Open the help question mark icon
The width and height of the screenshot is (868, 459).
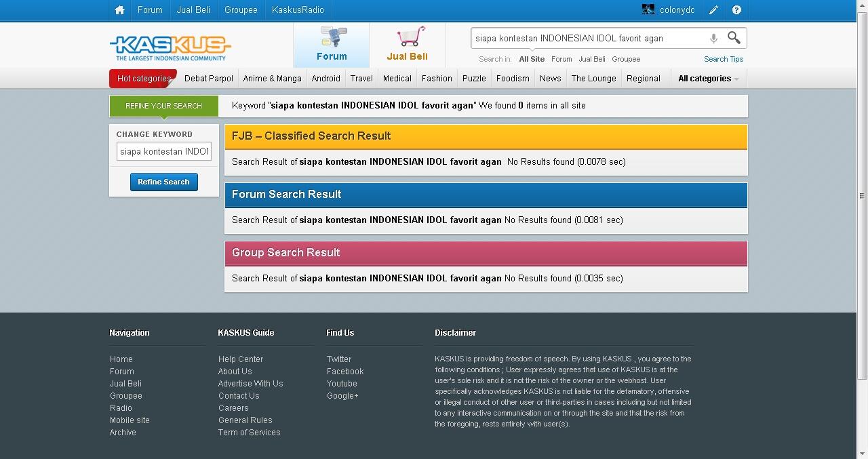pyautogui.click(x=736, y=10)
